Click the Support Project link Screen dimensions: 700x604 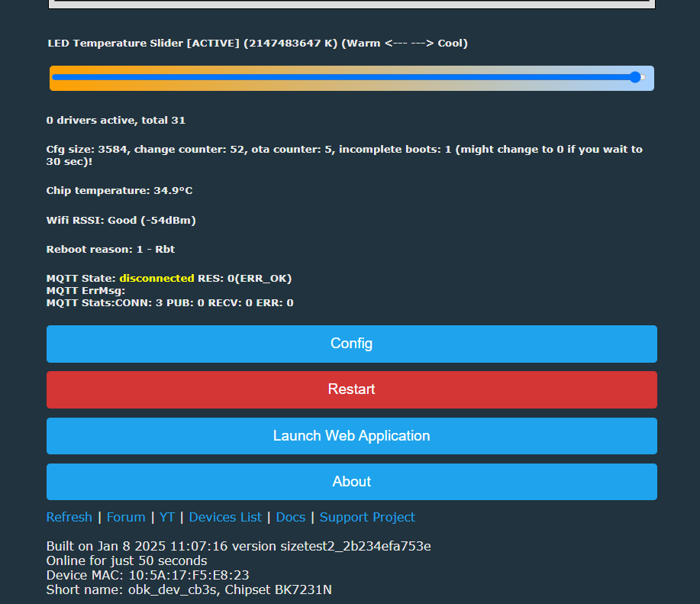pyautogui.click(x=367, y=517)
